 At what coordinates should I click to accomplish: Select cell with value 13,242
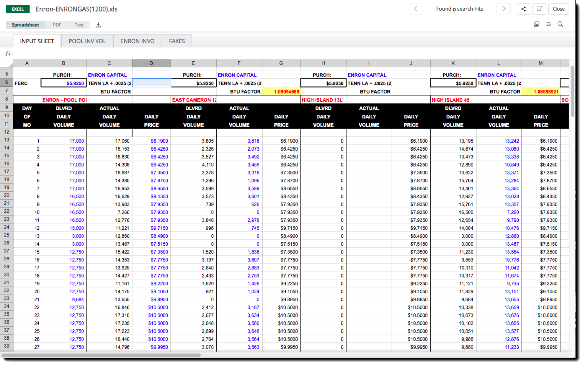click(x=499, y=141)
